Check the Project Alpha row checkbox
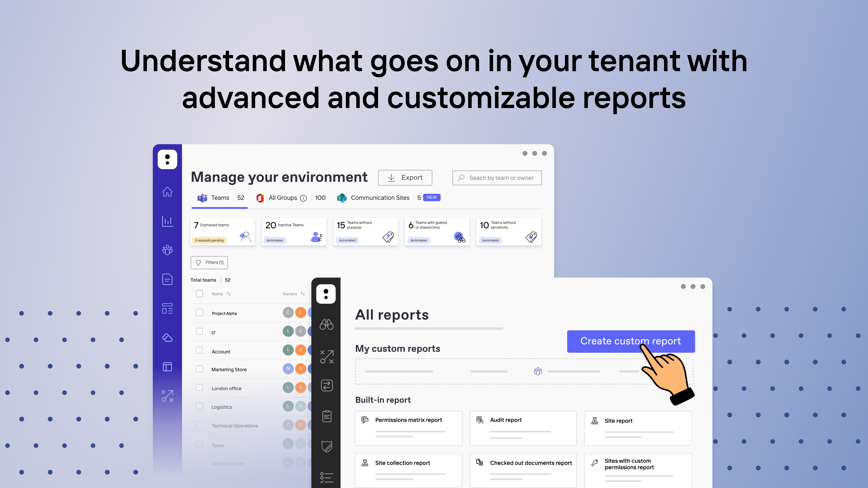Viewport: 868px width, 488px height. pos(199,313)
